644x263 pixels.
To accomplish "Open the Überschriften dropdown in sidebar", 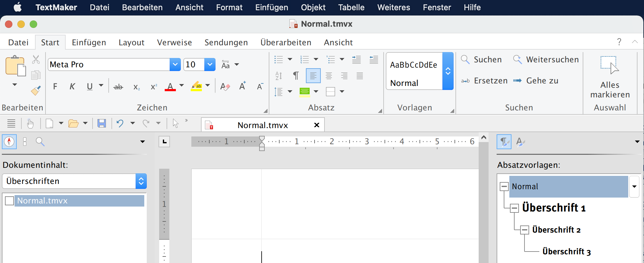I will (141, 181).
